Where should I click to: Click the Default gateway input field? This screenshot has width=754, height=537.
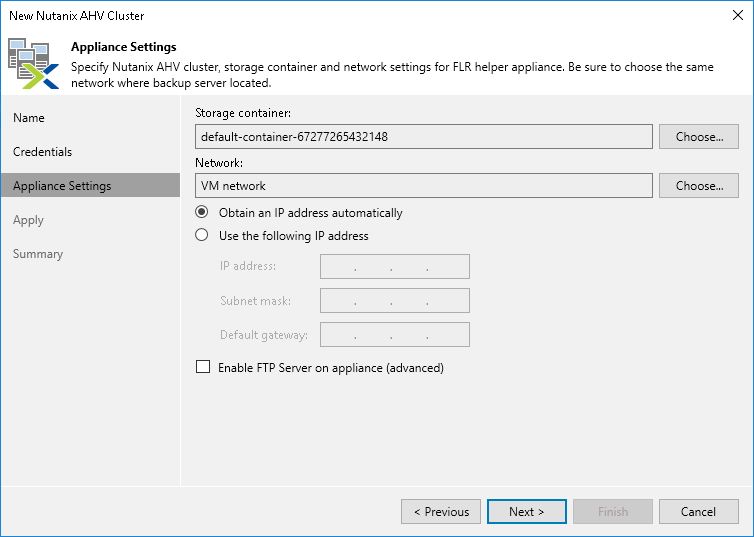click(395, 335)
